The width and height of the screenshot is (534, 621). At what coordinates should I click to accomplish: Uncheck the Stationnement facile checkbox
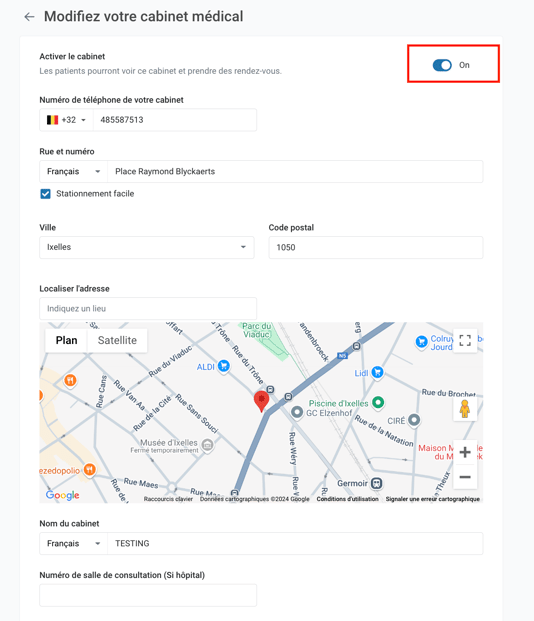(x=46, y=194)
